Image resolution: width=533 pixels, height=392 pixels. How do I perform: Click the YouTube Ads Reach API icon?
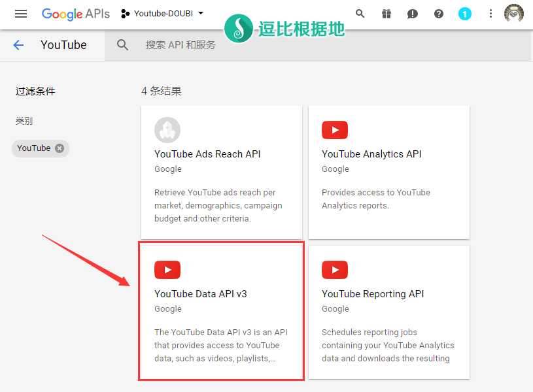point(167,130)
